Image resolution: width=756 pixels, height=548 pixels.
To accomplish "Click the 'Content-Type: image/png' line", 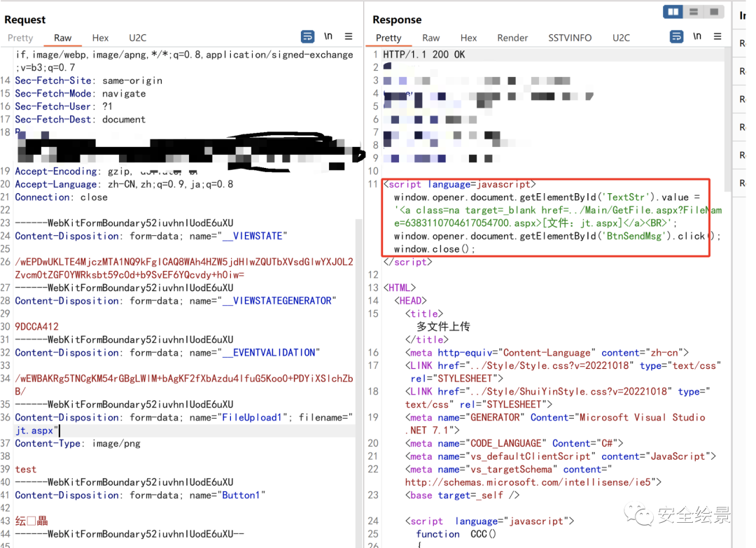I will pos(78,444).
